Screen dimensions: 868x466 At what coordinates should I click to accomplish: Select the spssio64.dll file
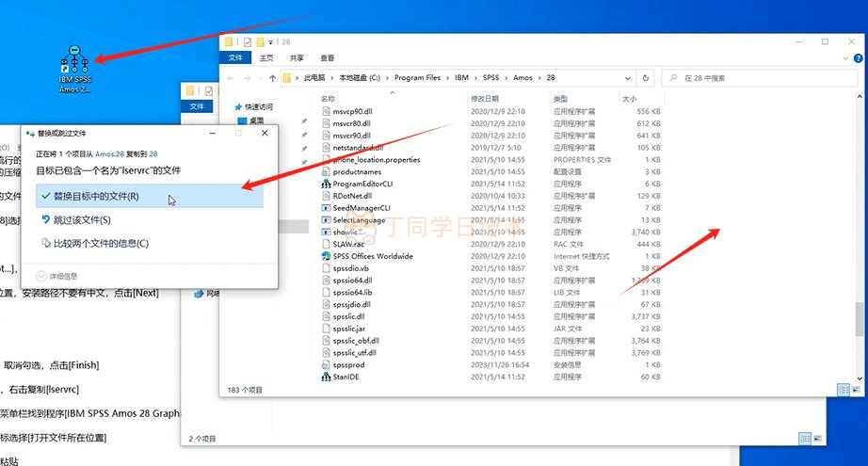(352, 281)
